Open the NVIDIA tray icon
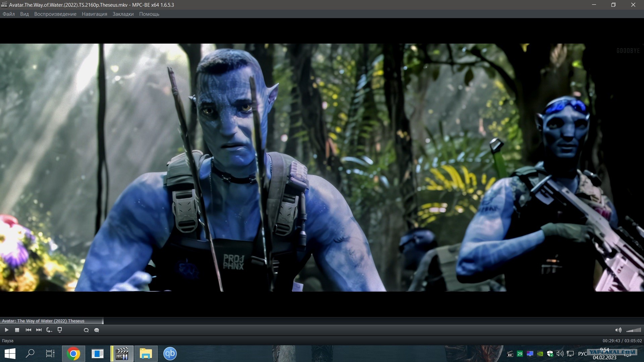The height and width of the screenshot is (362, 644). click(x=540, y=354)
